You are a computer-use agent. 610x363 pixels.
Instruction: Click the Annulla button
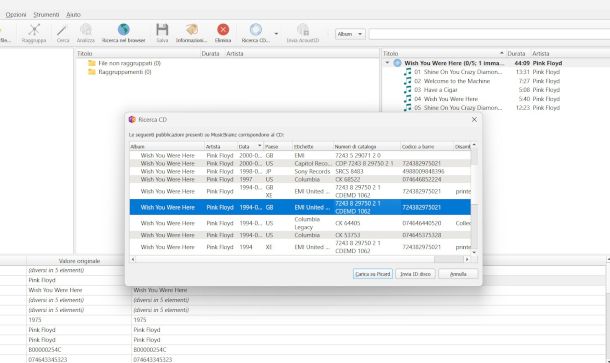click(458, 274)
